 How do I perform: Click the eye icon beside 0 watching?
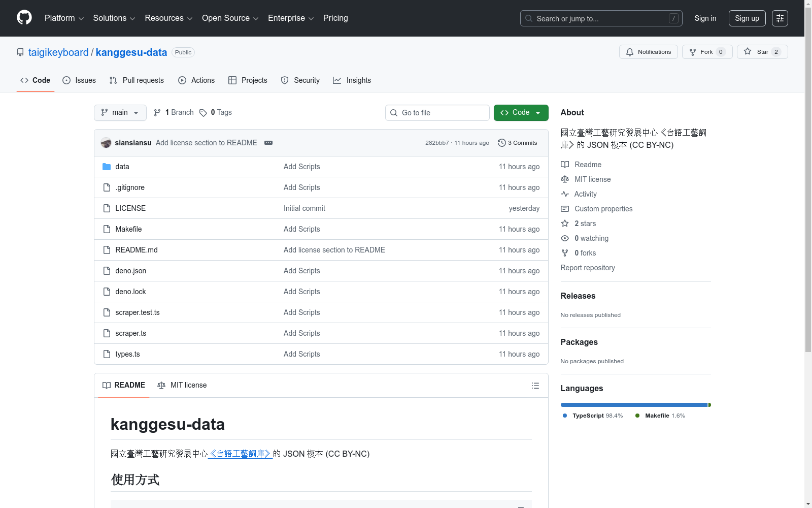pos(565,238)
